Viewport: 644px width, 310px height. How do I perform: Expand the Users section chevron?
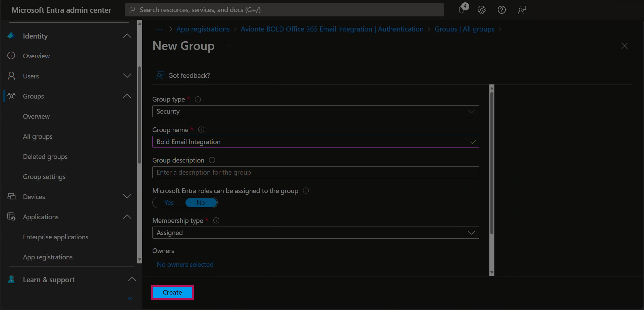click(x=127, y=76)
